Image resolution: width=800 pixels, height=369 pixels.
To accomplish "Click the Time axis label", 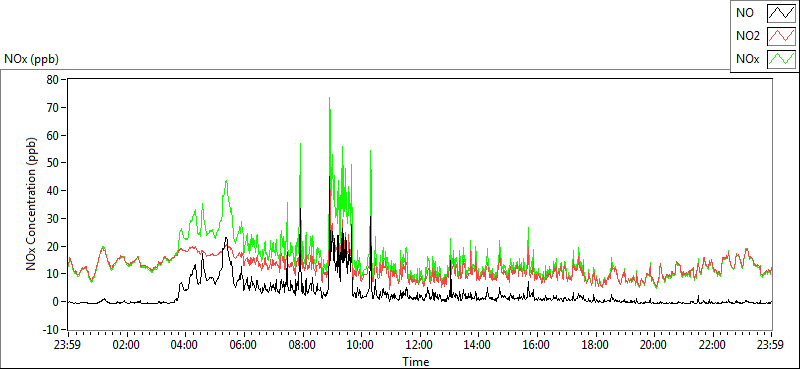I will (415, 362).
